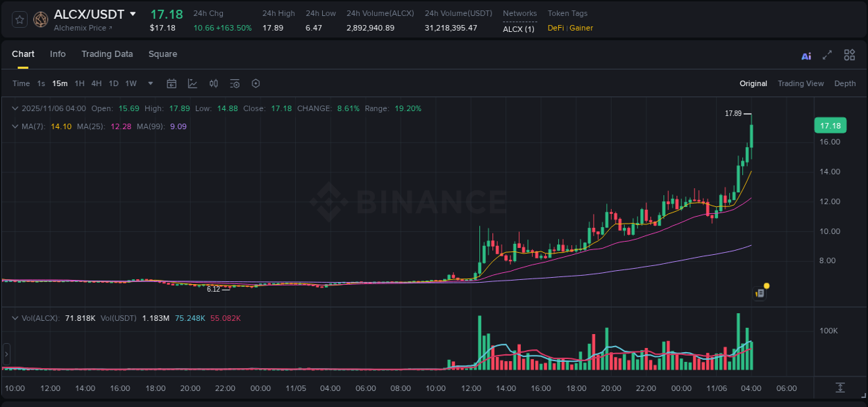Click the 17.18 current price tag

(830, 126)
